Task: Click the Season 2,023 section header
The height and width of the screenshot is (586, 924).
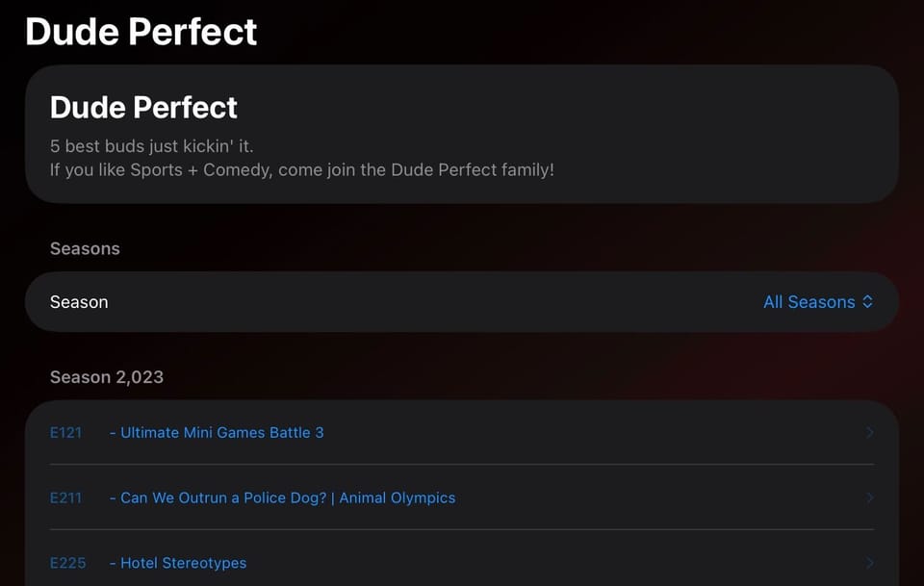Action: [107, 377]
